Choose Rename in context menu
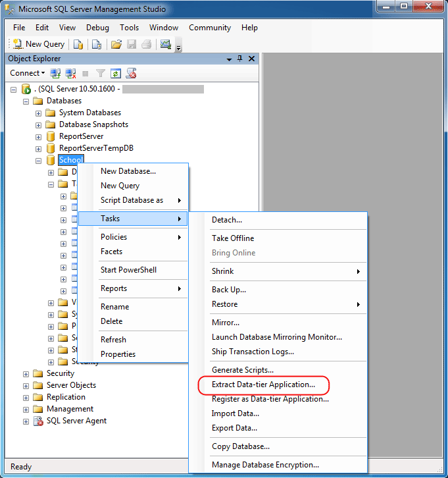 point(133,307)
